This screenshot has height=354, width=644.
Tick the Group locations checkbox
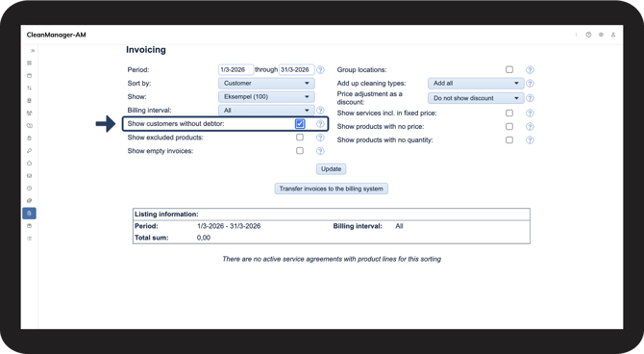(x=509, y=69)
